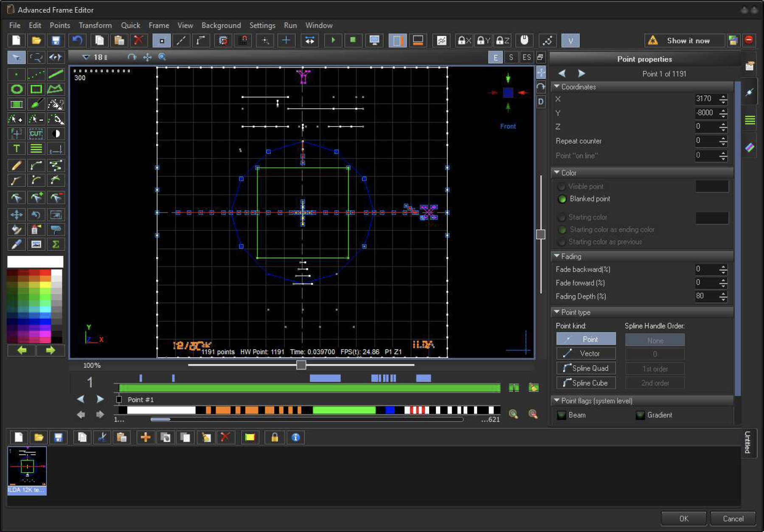Click the Fading Depth stepper arrows
The image size is (764, 532).
(x=723, y=297)
